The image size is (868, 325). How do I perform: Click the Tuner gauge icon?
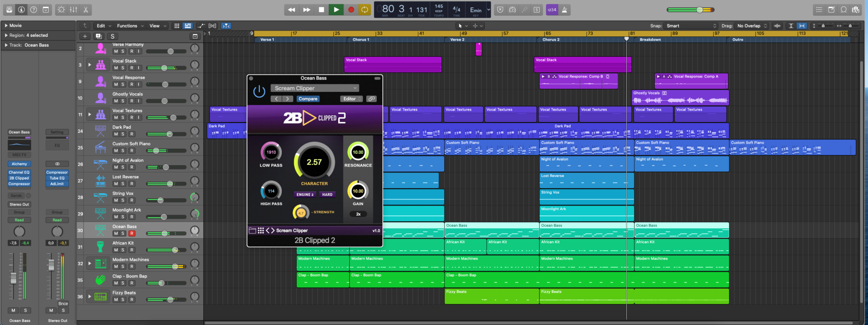click(512, 10)
